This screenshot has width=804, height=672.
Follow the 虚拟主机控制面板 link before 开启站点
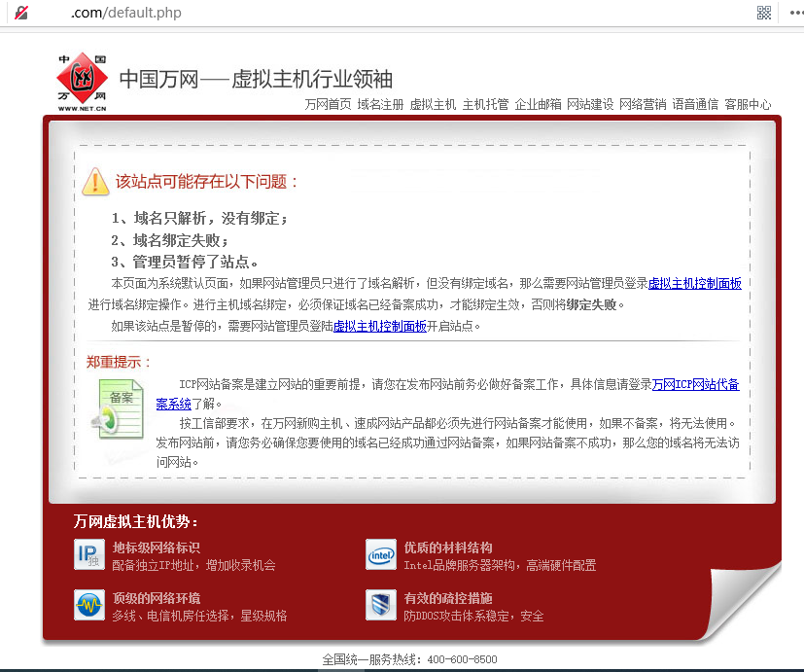tap(380, 326)
